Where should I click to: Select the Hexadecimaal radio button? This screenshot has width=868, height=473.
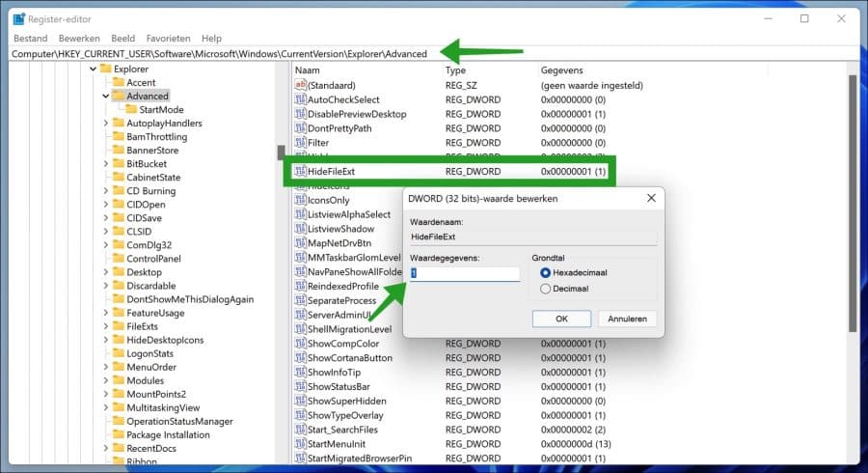tap(545, 272)
